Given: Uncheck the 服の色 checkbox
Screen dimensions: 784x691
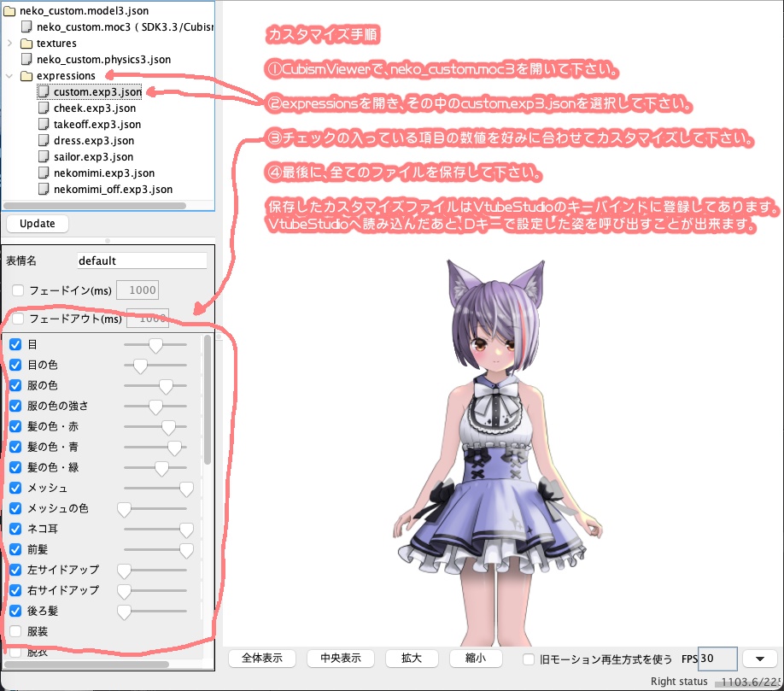Looking at the screenshot, I should 15,385.
